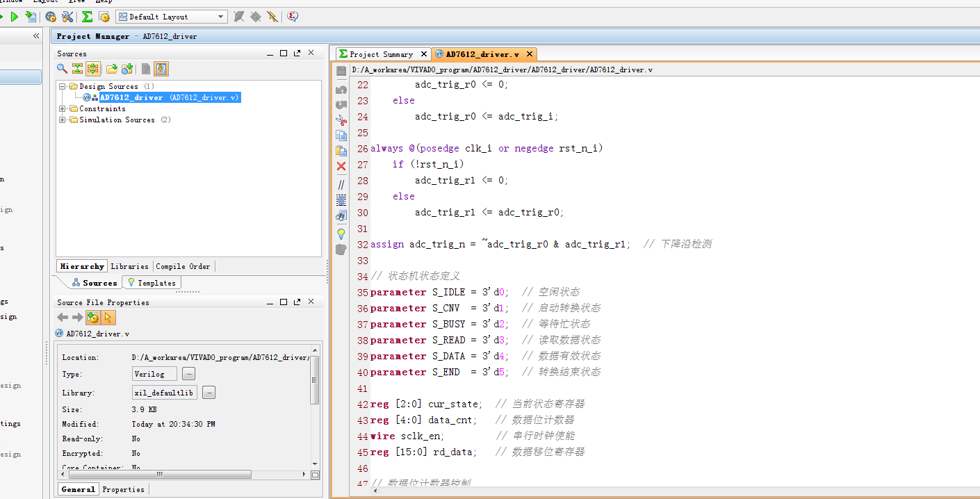980x499 pixels.
Task: Click the Undo icon in editor sidebar
Action: pyautogui.click(x=341, y=90)
